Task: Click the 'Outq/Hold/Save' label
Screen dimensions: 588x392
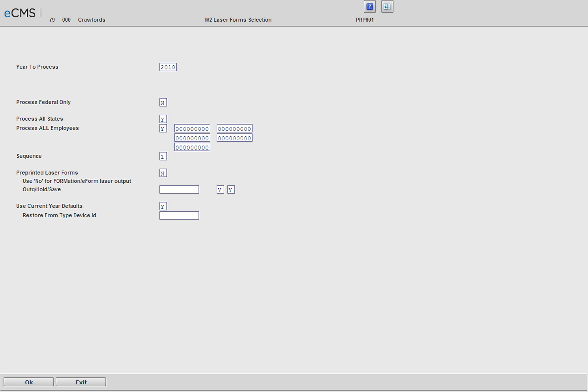Action: [x=42, y=189]
